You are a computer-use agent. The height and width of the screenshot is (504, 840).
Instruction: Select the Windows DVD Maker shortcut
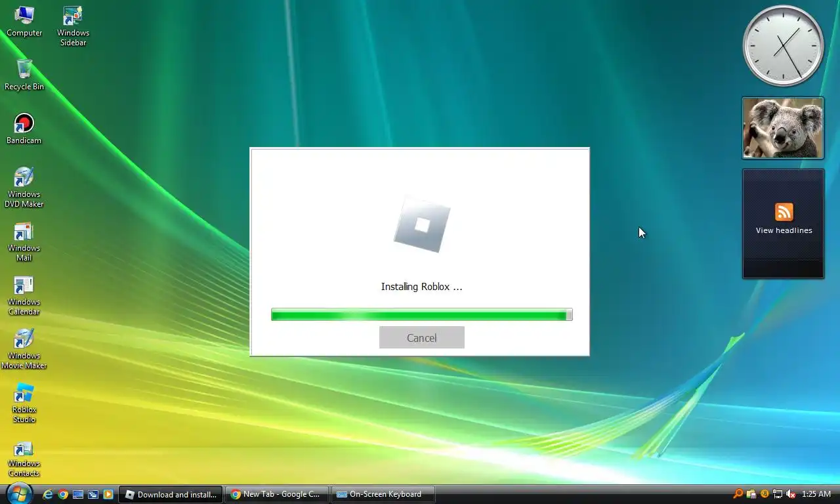[24, 187]
